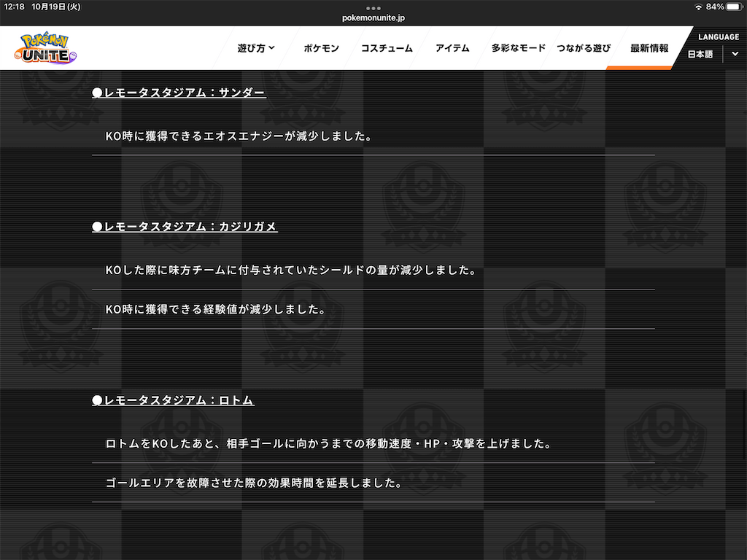This screenshot has height=560, width=747.
Task: Tap the pokemonunite.jp address bar
Action: pyautogui.click(x=373, y=18)
